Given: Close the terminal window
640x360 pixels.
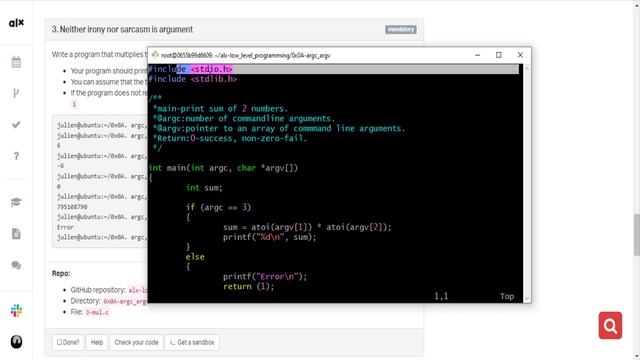Looking at the screenshot, I should click(x=520, y=55).
